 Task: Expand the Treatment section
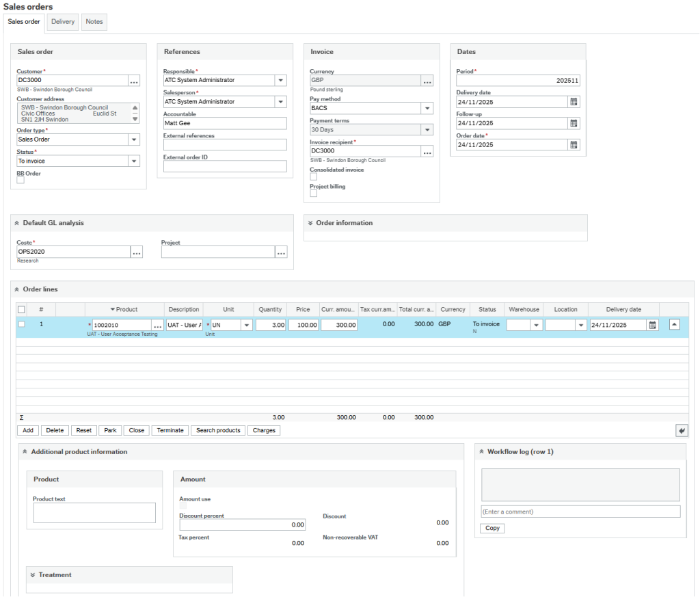coord(33,574)
